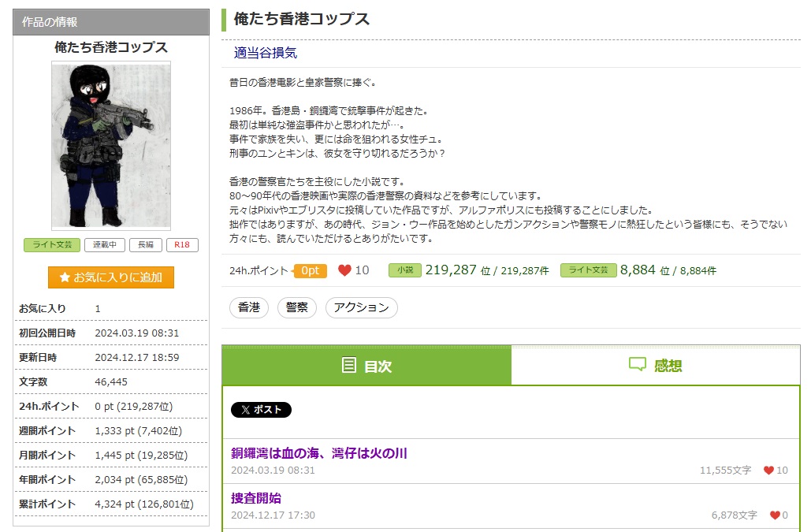Click the heart icon on first chapter row
The width and height of the screenshot is (811, 532).
coord(768,471)
